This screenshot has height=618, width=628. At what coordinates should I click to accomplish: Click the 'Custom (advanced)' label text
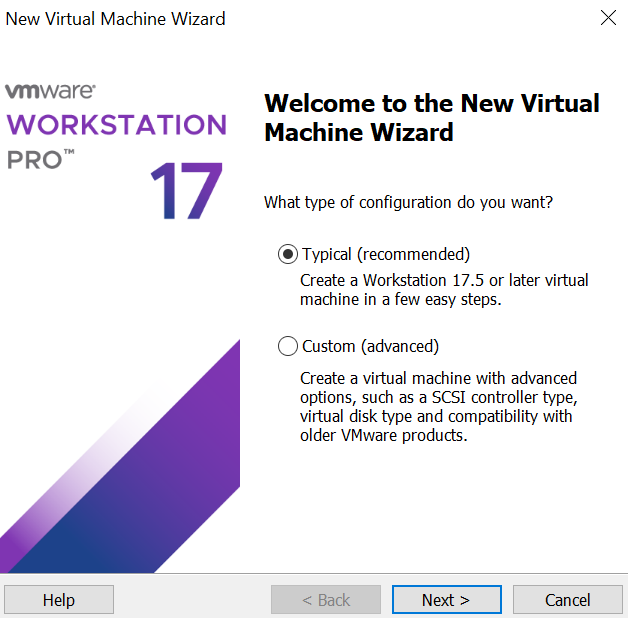click(370, 346)
